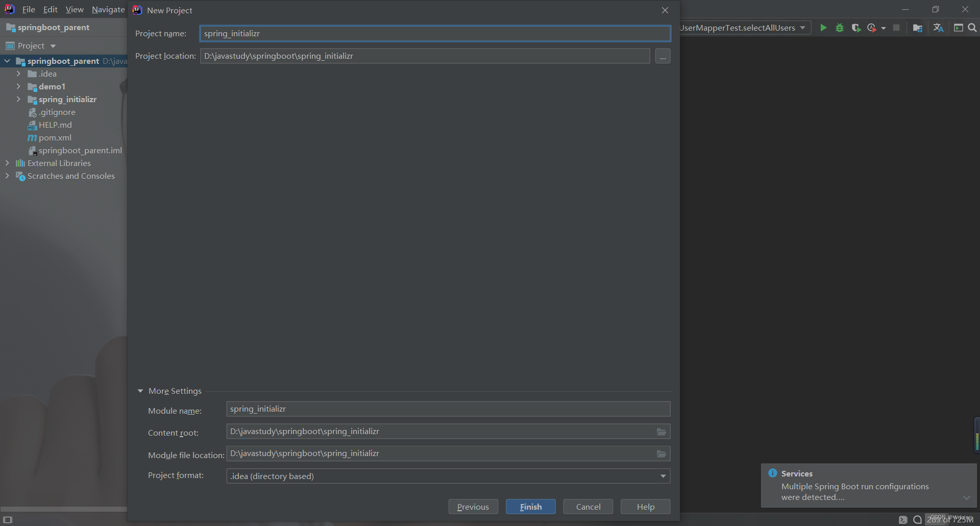Screen dimensions: 980x526
Task: Click the Translate icon in the toolbar
Action: point(938,28)
